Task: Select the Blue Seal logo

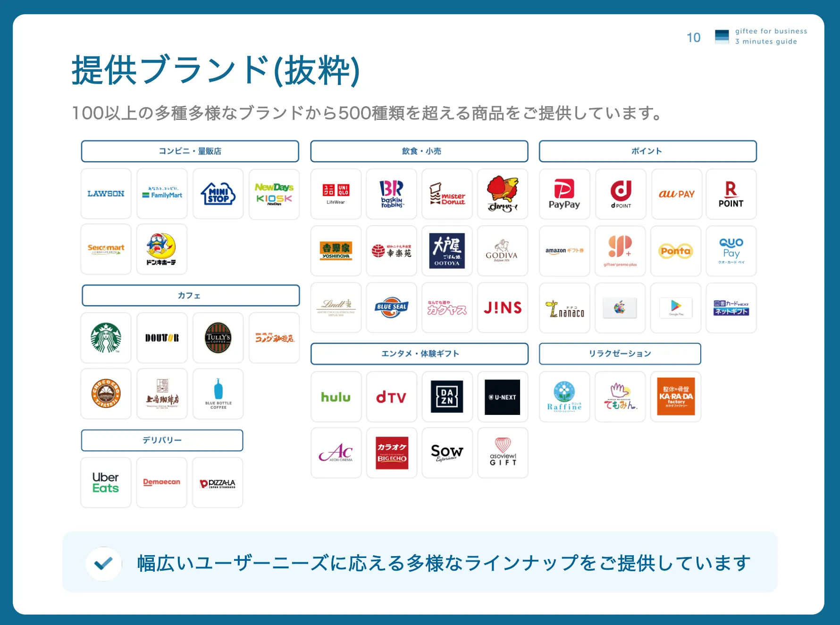Action: pyautogui.click(x=392, y=307)
